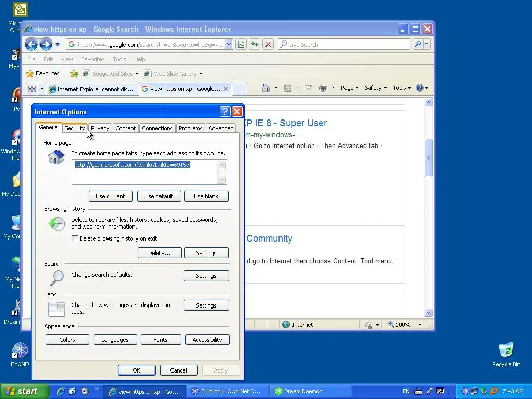
Task: Open the Safety dropdown menu
Action: tap(376, 88)
